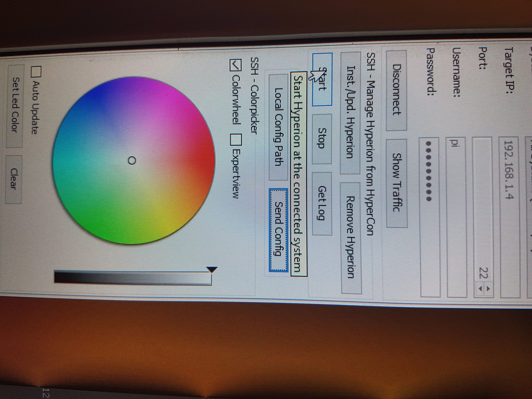Toggle the Colorwheel checkbox
532x399 pixels.
(235, 65)
